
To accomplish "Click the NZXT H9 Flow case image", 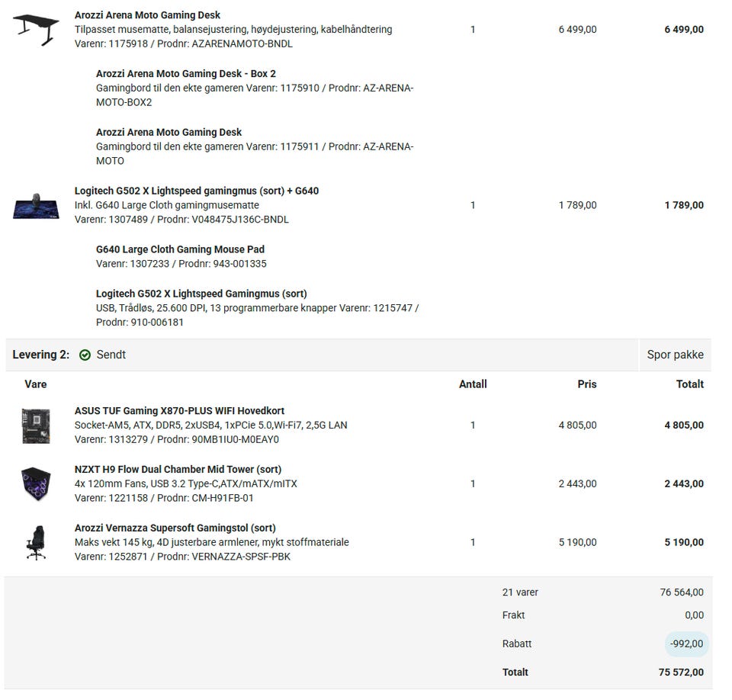I will click(x=36, y=484).
